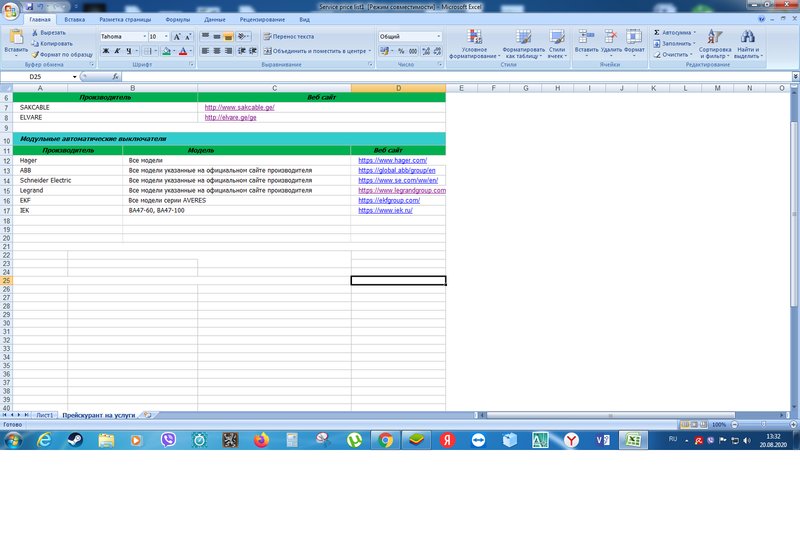Open Найти и выделить menu
The height and width of the screenshot is (556, 800).
748,44
